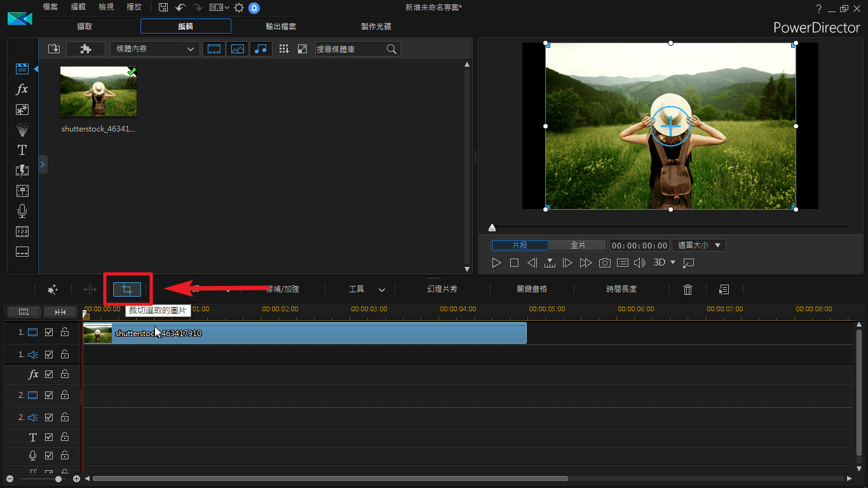Open the 適當大小 preview size dropdown
Screen dimensions: 868x488
point(699,245)
